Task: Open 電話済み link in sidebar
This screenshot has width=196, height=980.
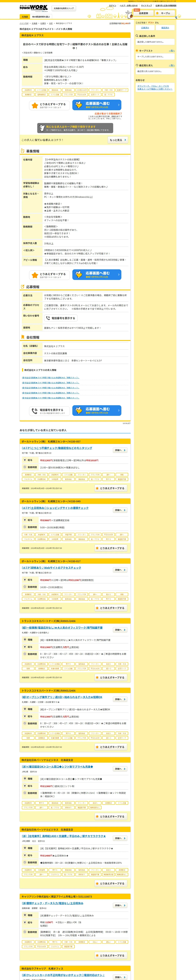Action: (165, 28)
